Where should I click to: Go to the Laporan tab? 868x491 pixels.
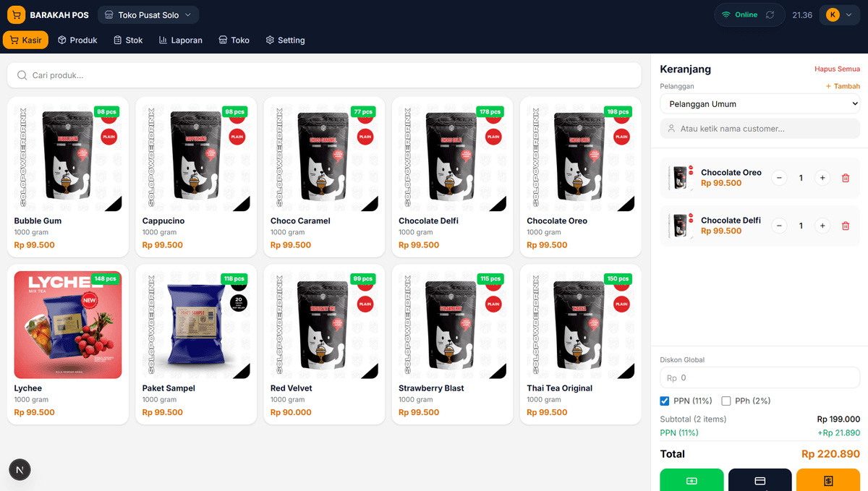click(x=180, y=40)
